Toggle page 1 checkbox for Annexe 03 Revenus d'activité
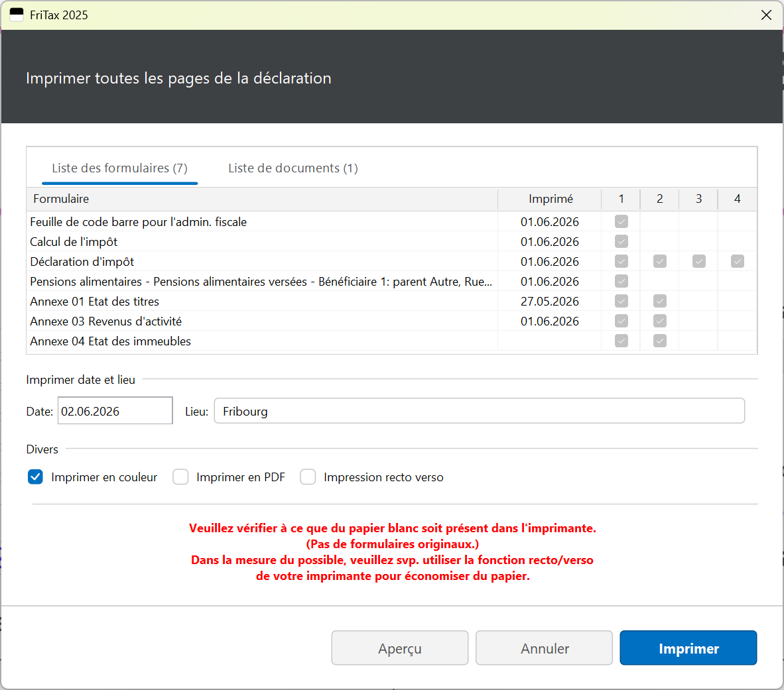Viewport: 784px width, 690px height. (621, 321)
